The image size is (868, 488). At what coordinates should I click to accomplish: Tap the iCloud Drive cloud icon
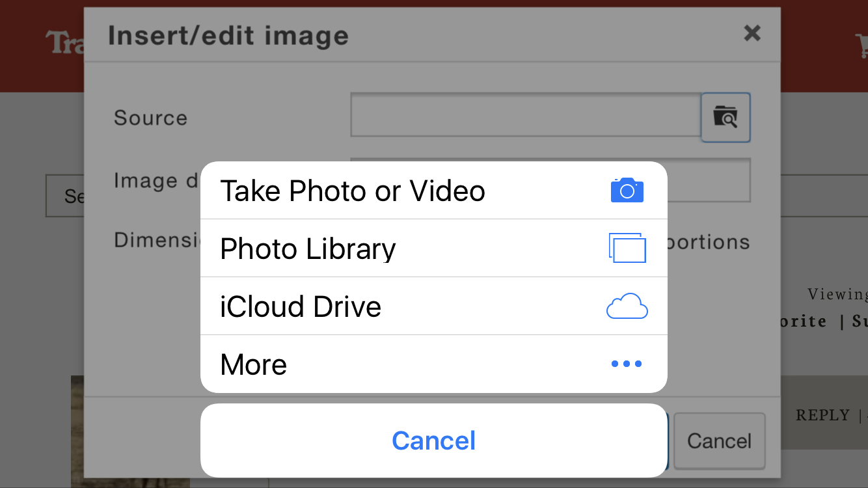click(x=627, y=306)
